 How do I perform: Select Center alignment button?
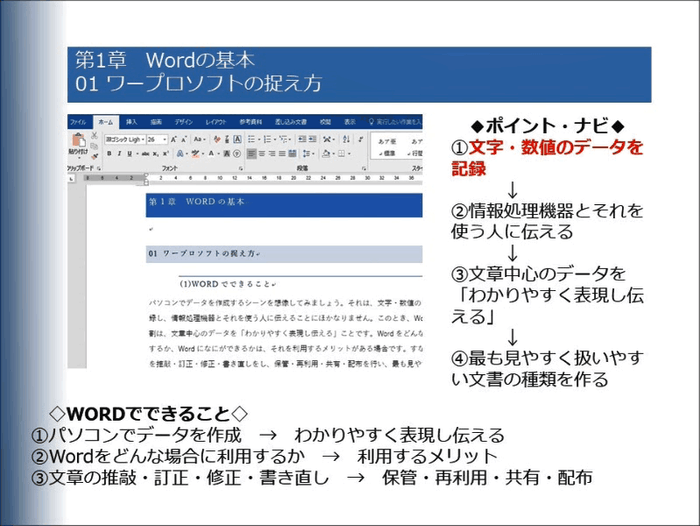point(262,154)
